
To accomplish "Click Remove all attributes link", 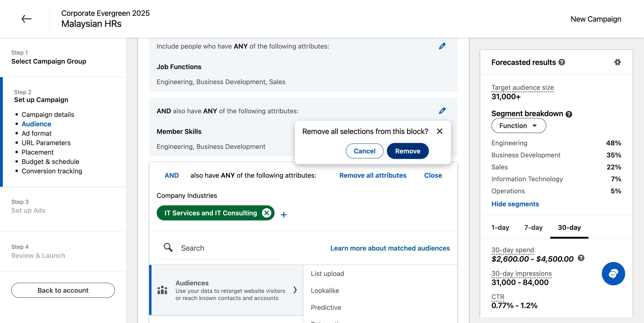I will [x=373, y=175].
